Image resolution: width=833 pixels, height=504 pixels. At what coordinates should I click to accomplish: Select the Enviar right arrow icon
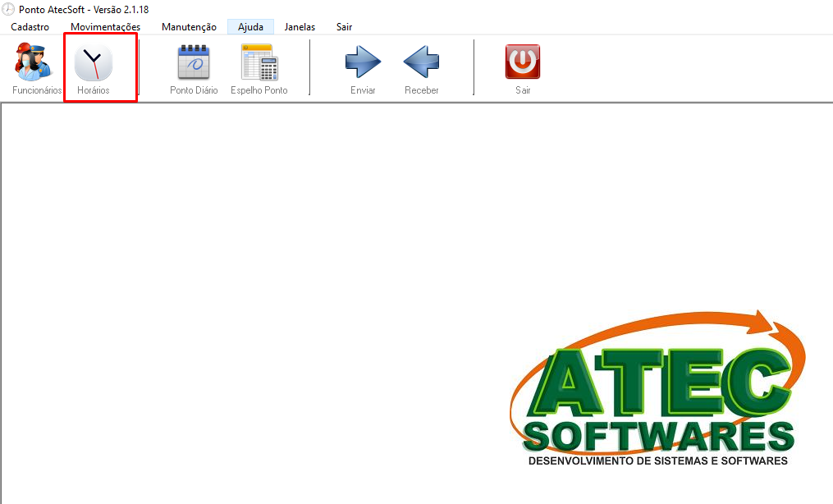click(x=363, y=62)
